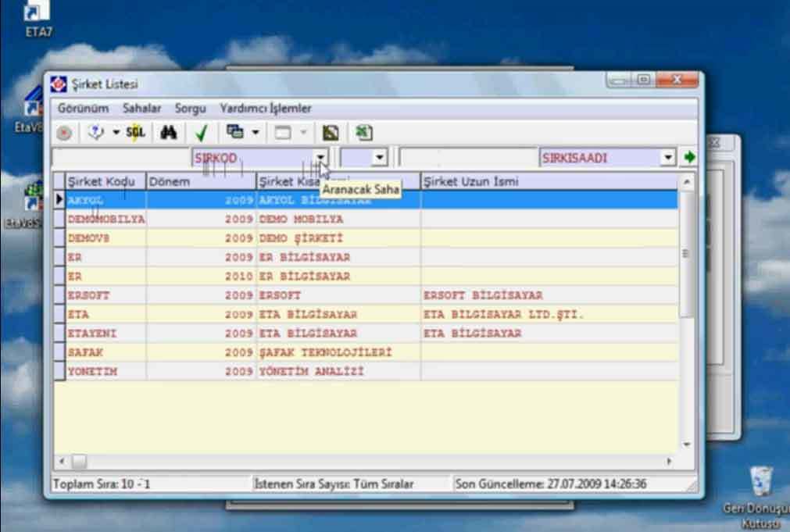Click the green checkmark icon

pos(202,133)
